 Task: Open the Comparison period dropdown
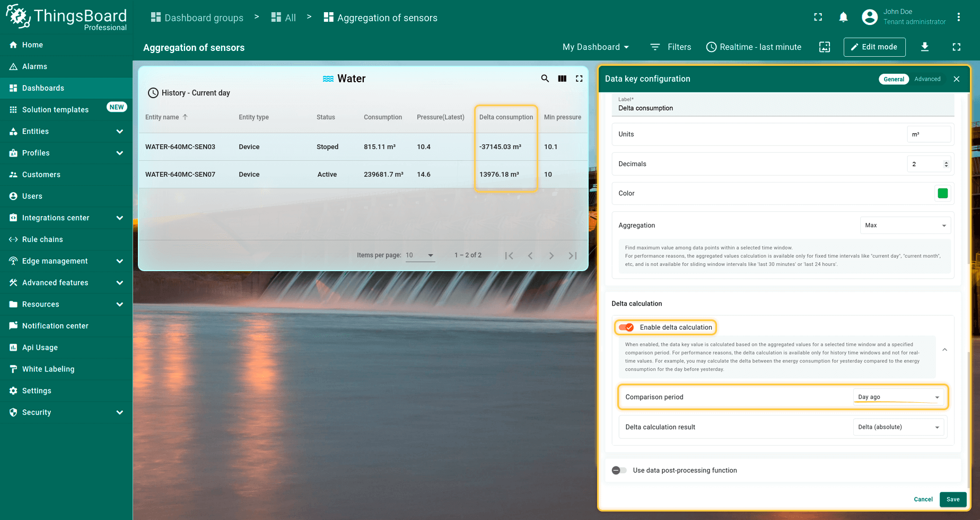[898, 397]
